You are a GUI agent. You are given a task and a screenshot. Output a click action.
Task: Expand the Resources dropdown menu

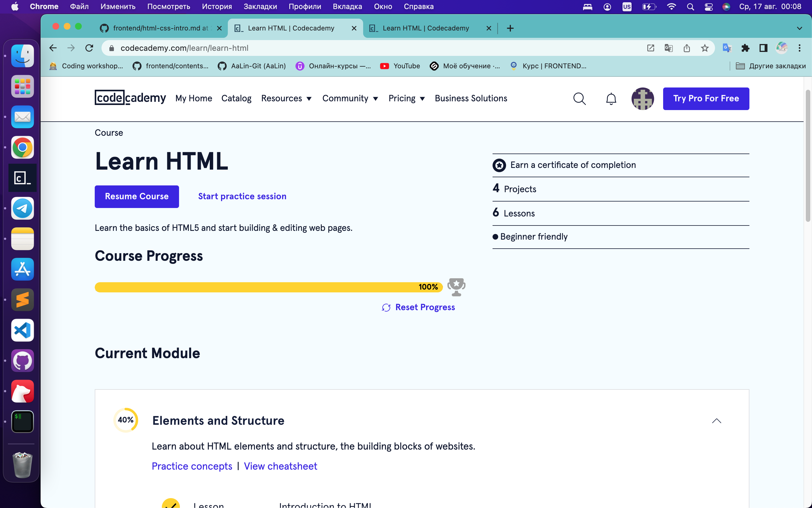[x=286, y=98]
